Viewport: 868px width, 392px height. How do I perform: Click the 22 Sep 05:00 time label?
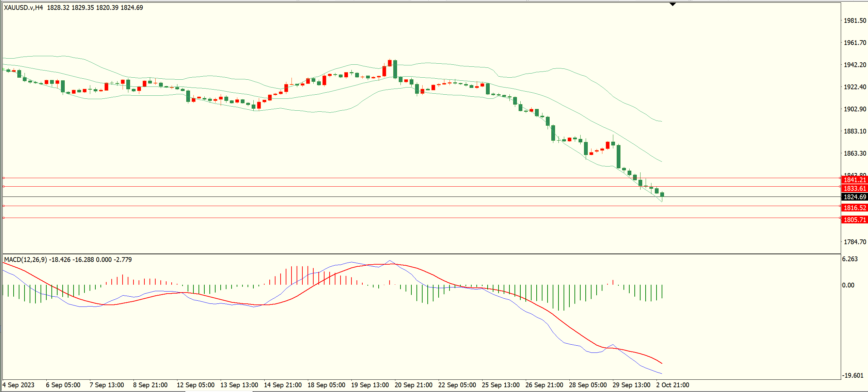pyautogui.click(x=457, y=385)
